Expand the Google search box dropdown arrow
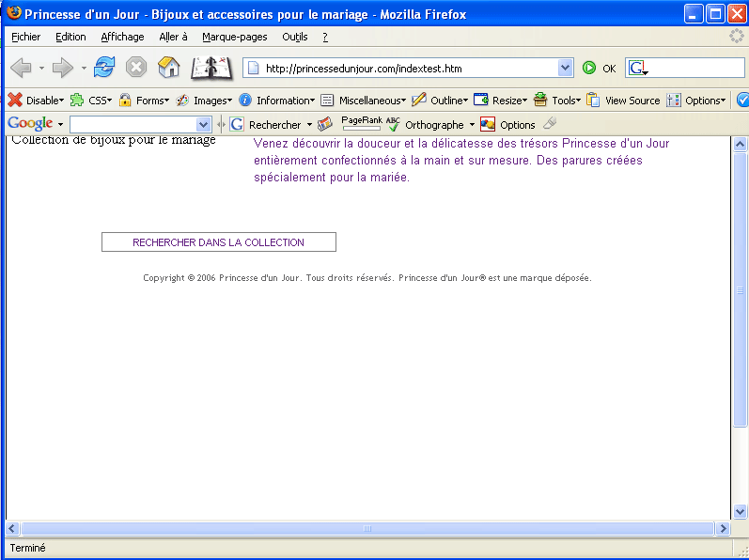The width and height of the screenshot is (749, 560). tap(204, 125)
